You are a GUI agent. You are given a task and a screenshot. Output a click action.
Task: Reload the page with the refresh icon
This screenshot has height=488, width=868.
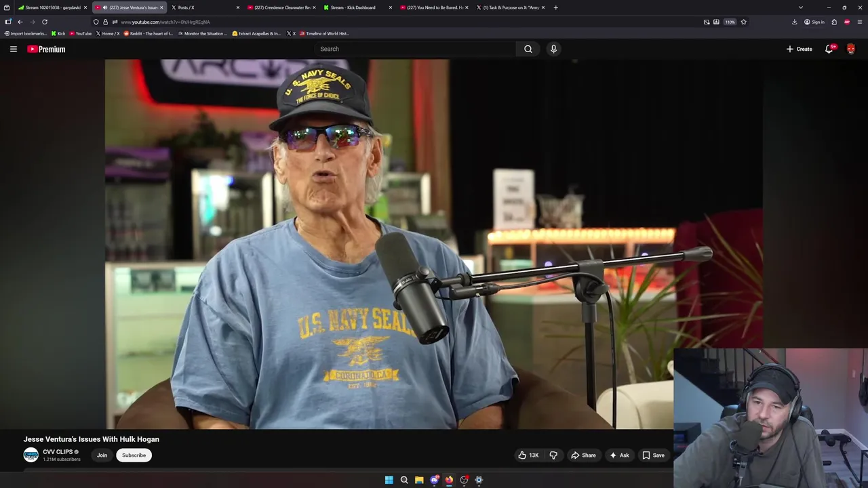45,22
